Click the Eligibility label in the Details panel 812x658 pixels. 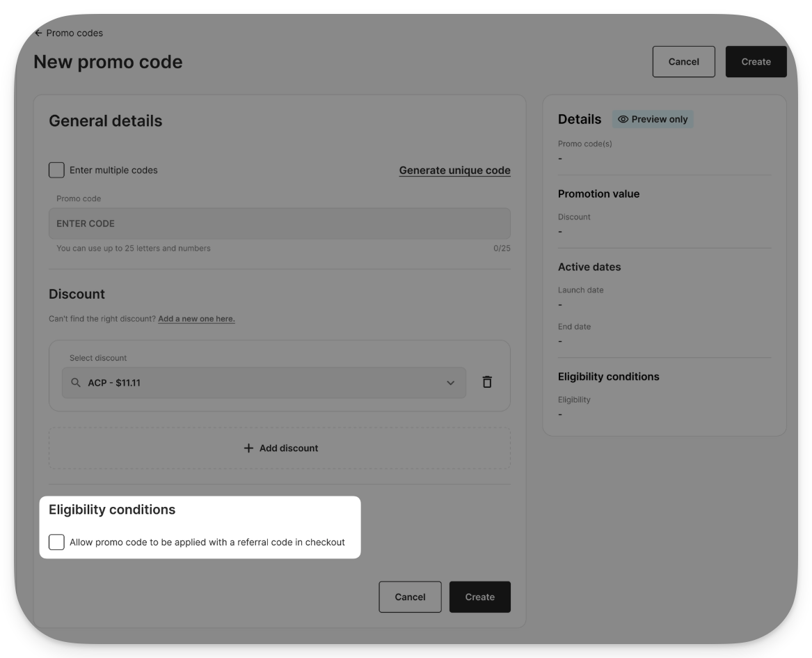click(x=574, y=400)
